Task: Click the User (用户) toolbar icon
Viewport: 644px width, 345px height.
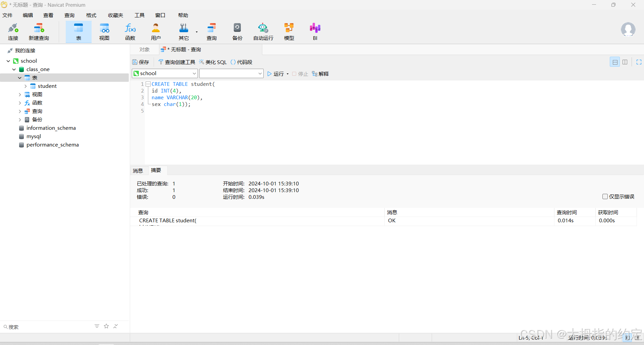Action: click(156, 32)
